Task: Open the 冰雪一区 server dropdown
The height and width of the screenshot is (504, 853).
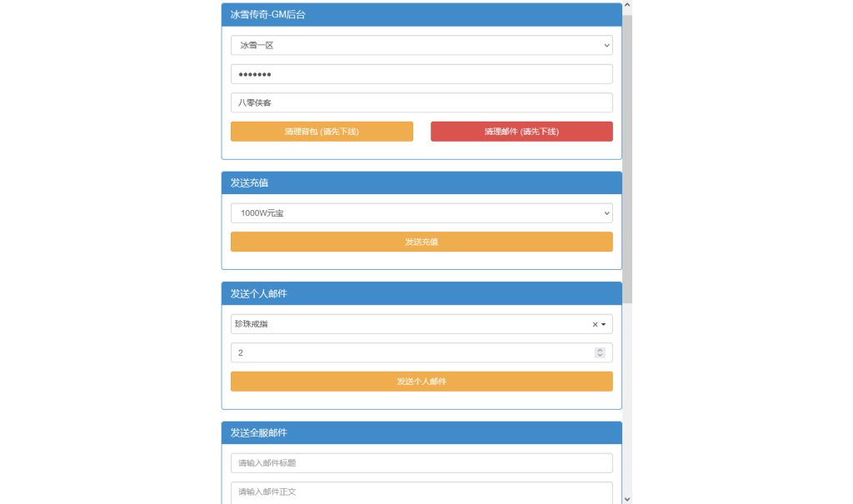Action: coord(422,44)
